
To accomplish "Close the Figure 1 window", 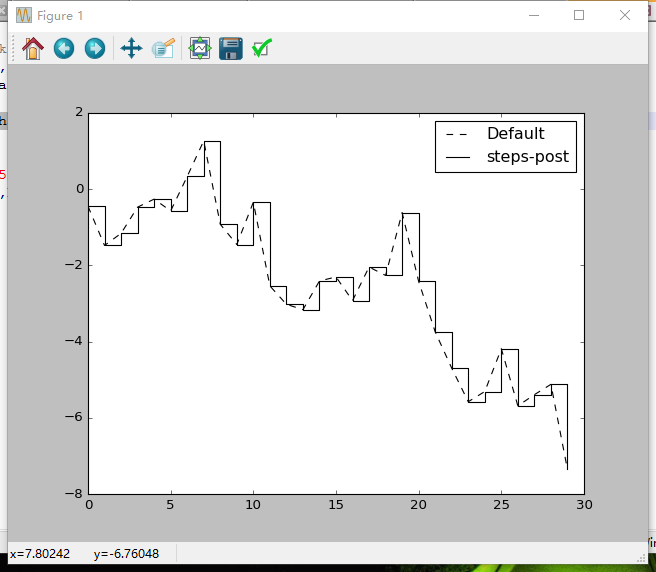I will coord(625,15).
